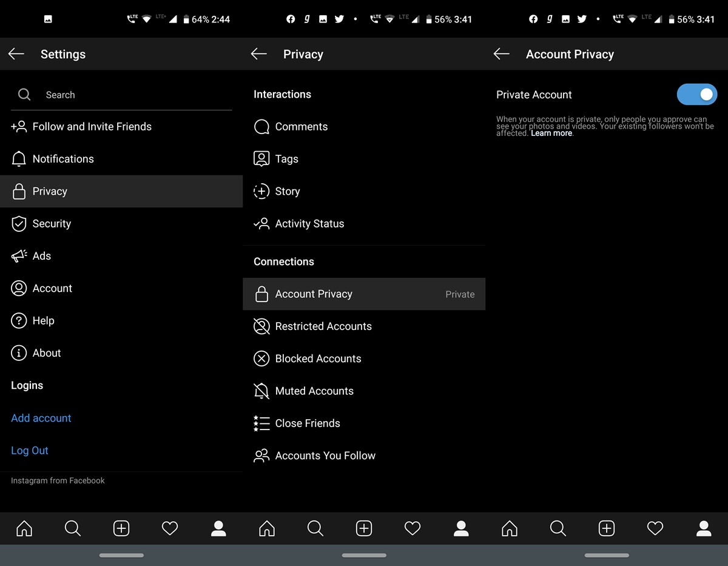Open Comments privacy options

(x=364, y=127)
